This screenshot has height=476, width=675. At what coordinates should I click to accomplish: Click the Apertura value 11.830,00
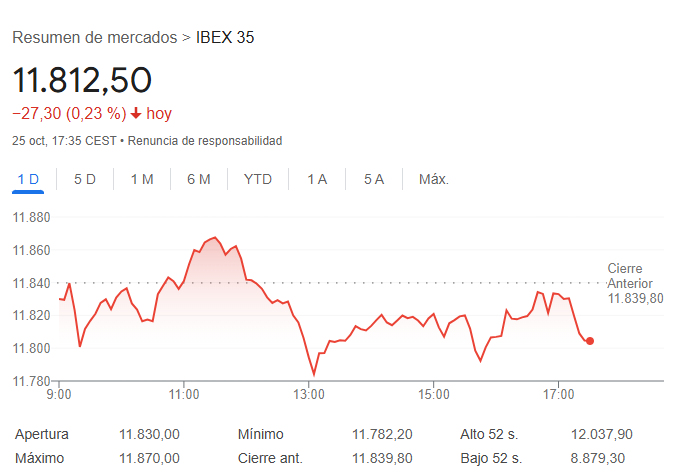(x=149, y=434)
